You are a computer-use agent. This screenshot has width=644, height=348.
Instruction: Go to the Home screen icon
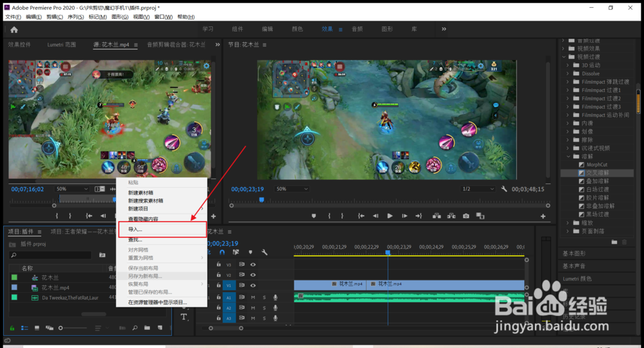tap(14, 30)
